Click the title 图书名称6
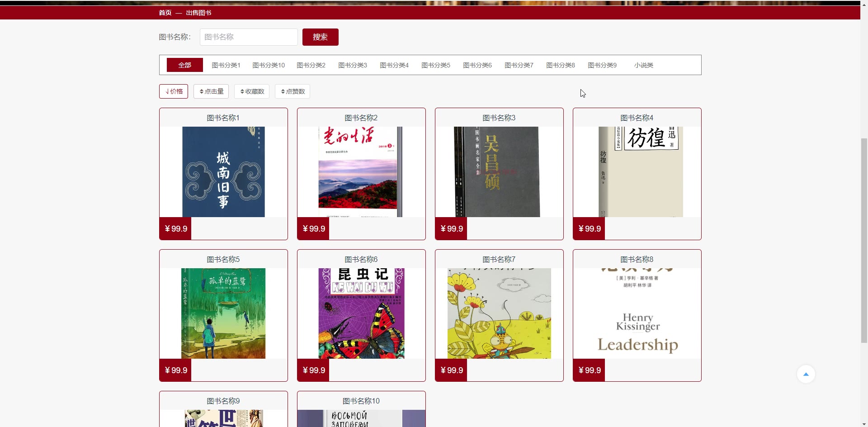Screen dimensions: 868x427 tap(361, 260)
